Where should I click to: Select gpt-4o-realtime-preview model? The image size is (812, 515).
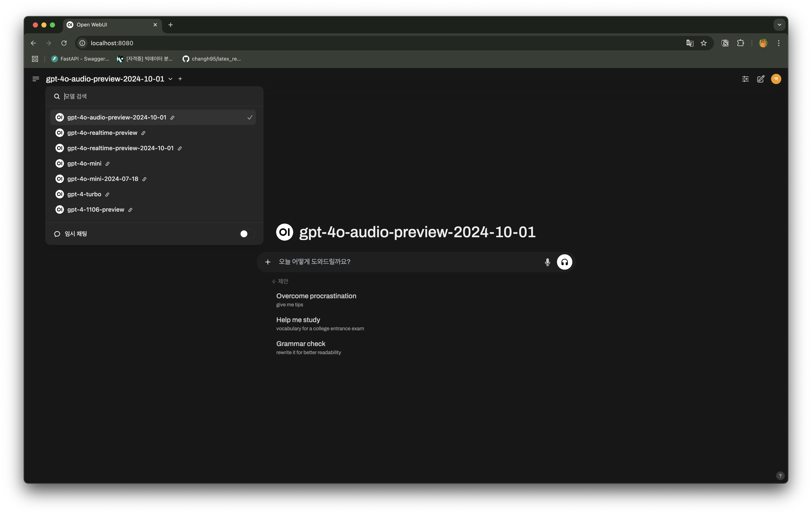click(153, 133)
